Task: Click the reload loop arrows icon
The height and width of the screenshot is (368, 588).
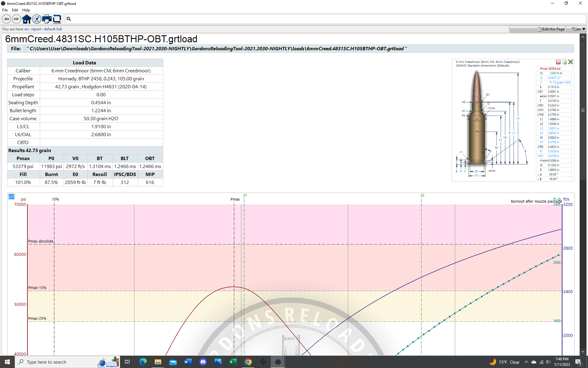Action: [57, 19]
